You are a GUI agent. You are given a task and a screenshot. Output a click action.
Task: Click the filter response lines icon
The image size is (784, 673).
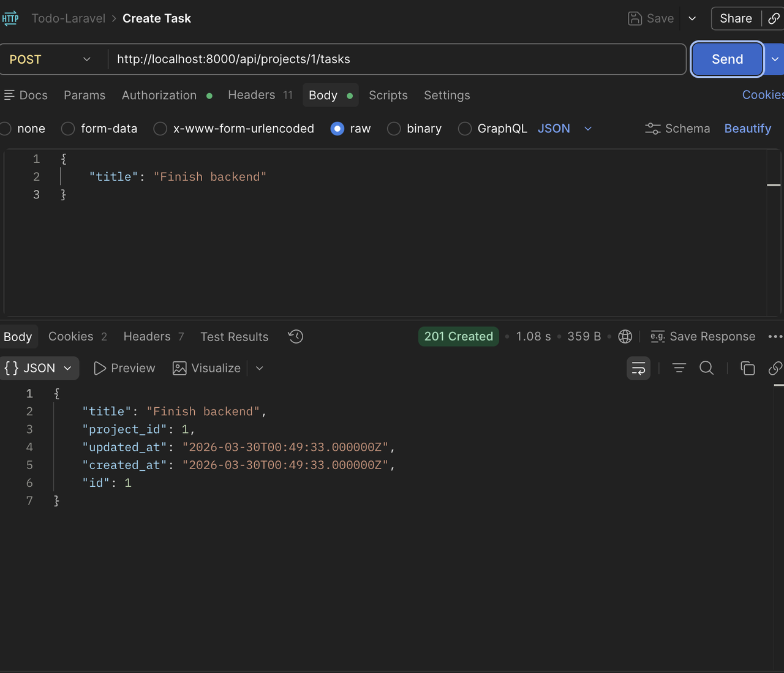(x=679, y=368)
